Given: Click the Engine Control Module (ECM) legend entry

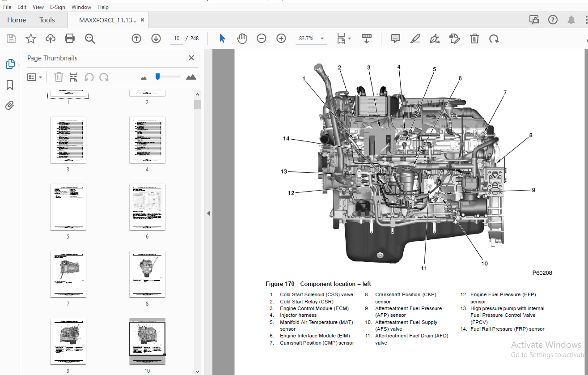Looking at the screenshot, I should (314, 308).
